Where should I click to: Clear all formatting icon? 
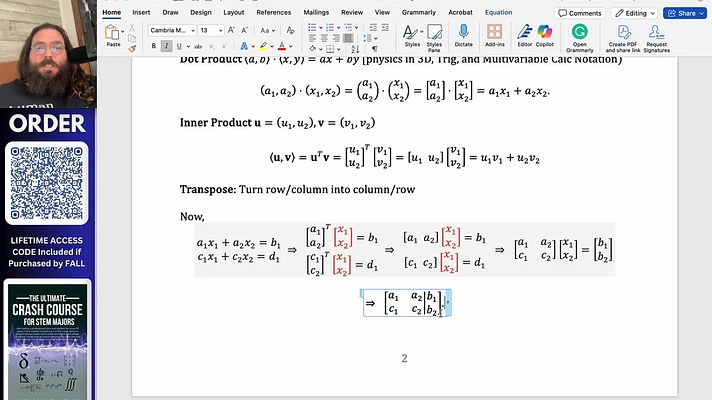(x=290, y=30)
